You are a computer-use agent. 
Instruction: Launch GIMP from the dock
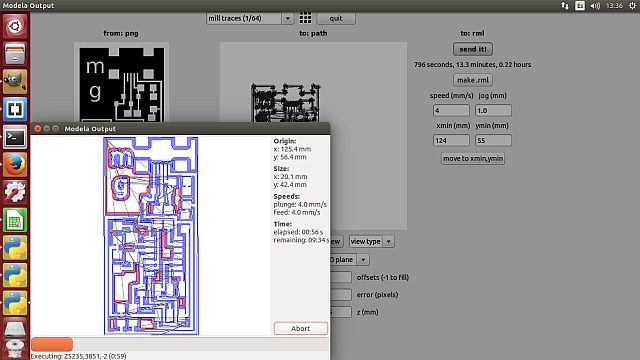[x=15, y=82]
